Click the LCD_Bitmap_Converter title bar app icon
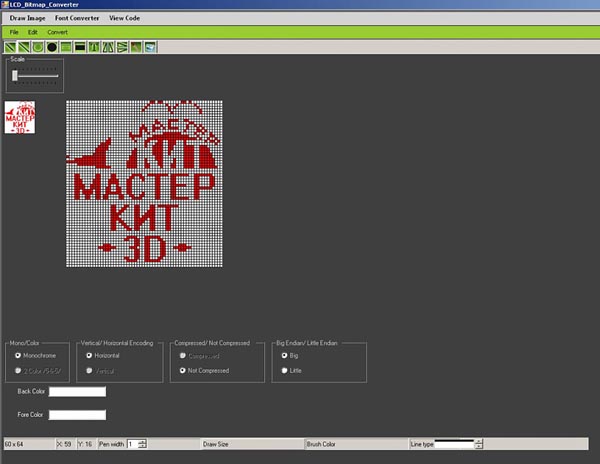 pyautogui.click(x=5, y=5)
